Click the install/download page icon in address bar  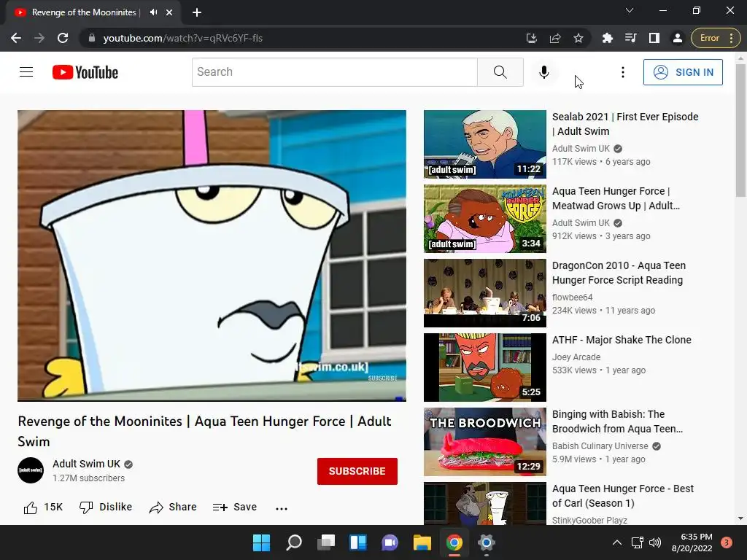(x=532, y=38)
